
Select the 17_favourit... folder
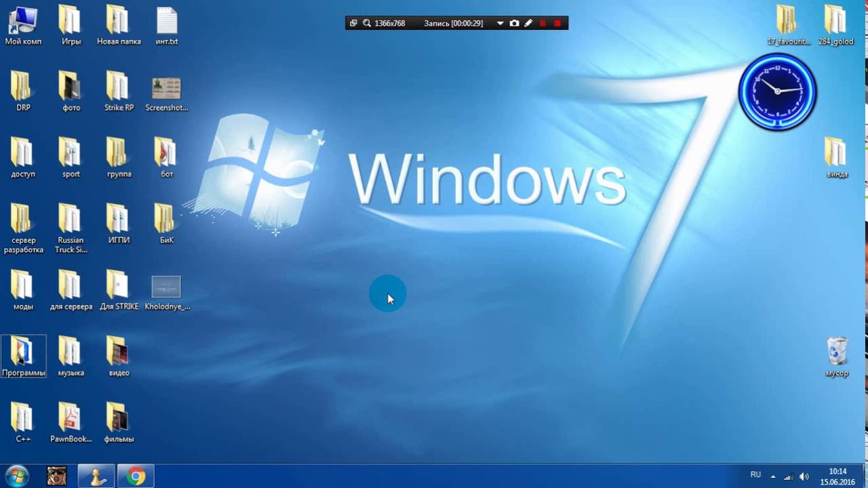click(788, 26)
